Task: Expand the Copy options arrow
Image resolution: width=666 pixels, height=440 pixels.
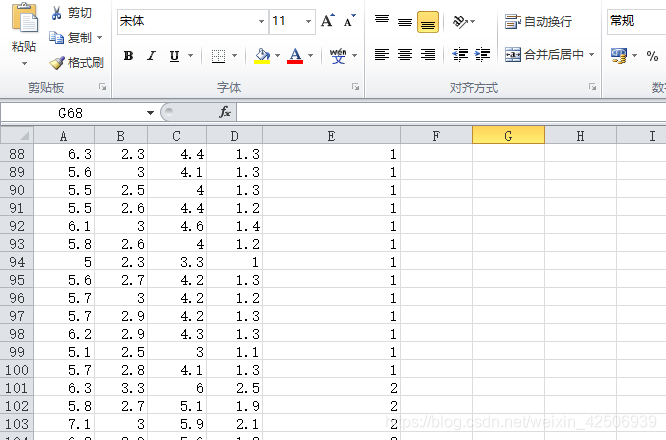Action: pyautogui.click(x=100, y=38)
